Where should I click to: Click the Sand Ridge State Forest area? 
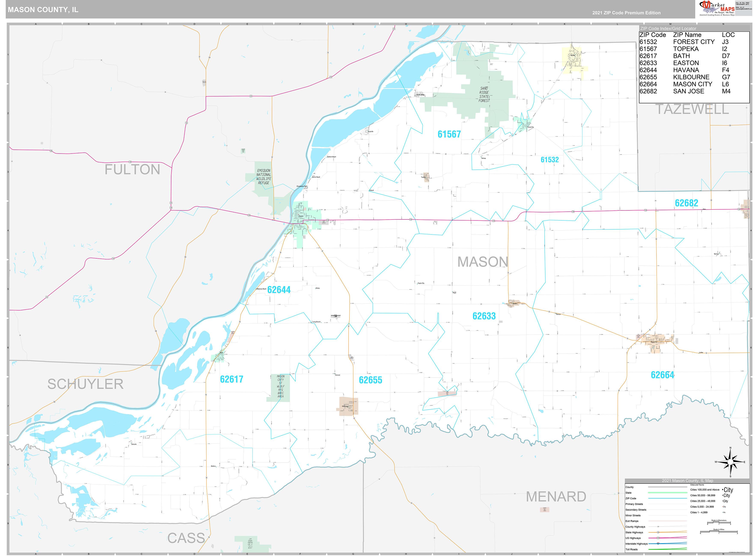coord(484,94)
